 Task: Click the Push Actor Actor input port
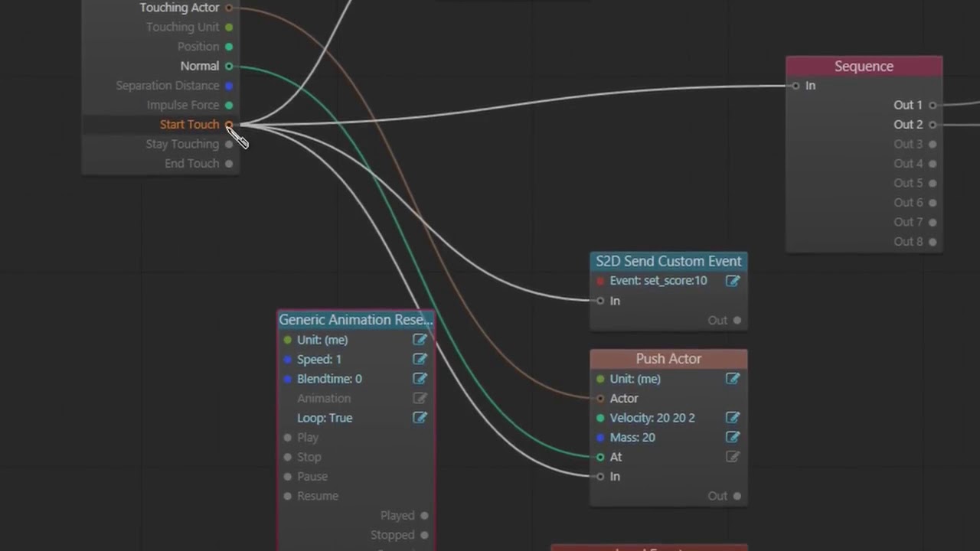point(600,398)
